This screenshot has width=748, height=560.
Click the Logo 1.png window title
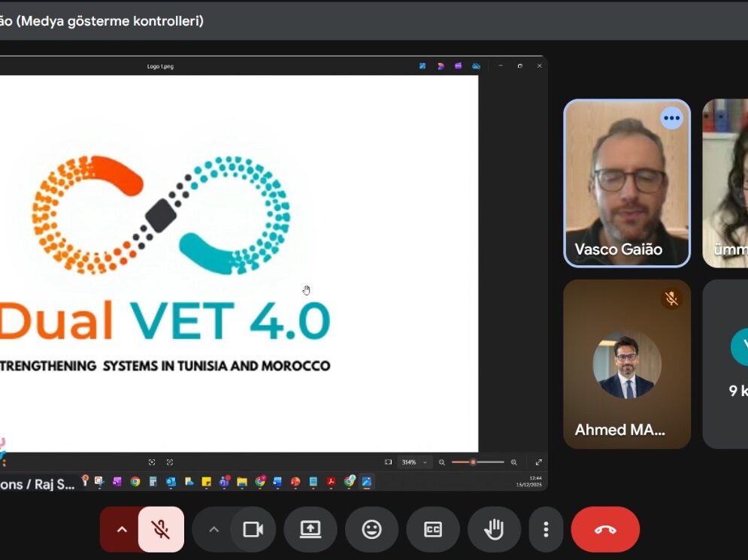click(160, 66)
